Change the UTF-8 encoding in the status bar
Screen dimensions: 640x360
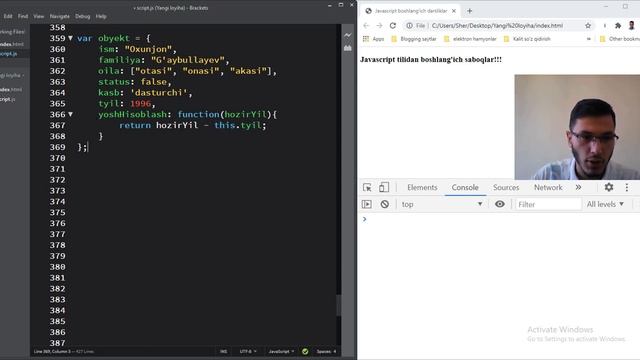[248, 351]
